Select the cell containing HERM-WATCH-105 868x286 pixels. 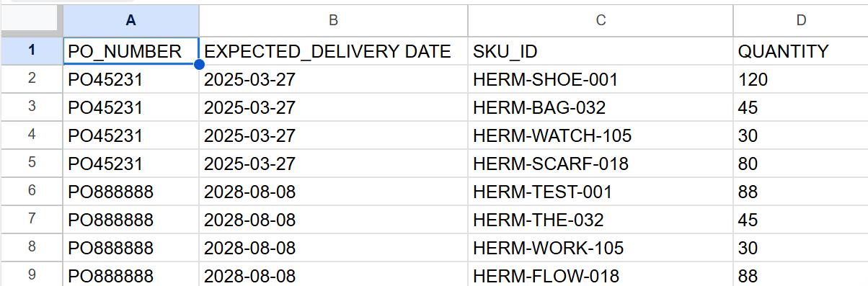600,135
